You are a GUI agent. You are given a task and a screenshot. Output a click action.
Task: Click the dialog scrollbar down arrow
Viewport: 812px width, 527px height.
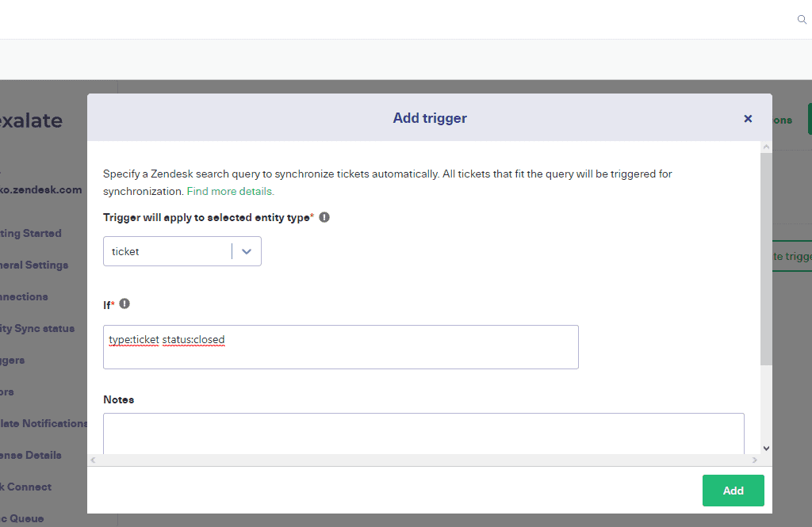(767, 449)
